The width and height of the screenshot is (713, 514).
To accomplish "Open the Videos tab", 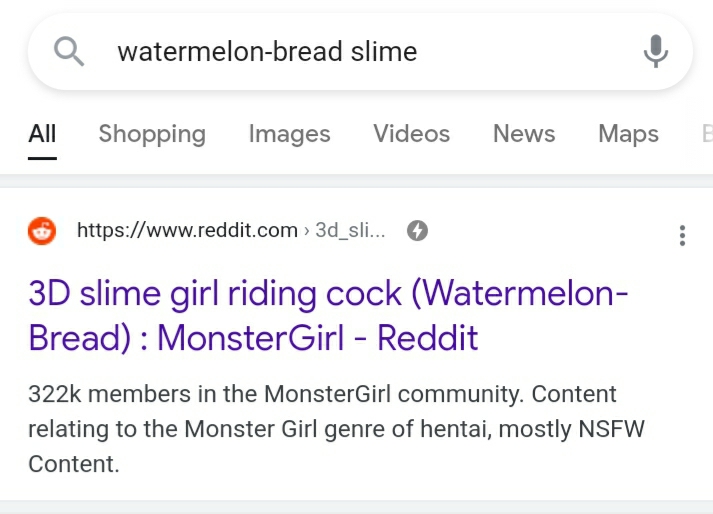I will pos(412,134).
